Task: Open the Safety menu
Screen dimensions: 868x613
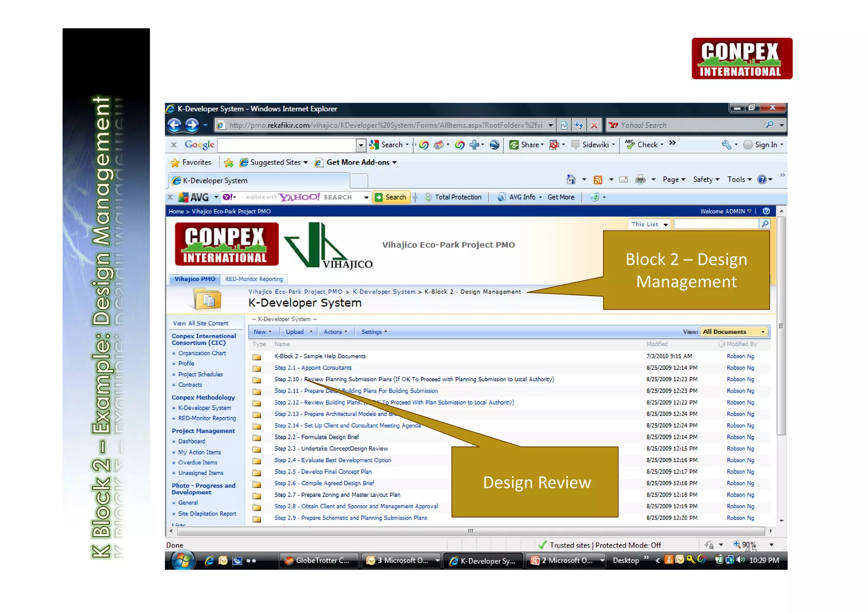Action: pyautogui.click(x=706, y=180)
